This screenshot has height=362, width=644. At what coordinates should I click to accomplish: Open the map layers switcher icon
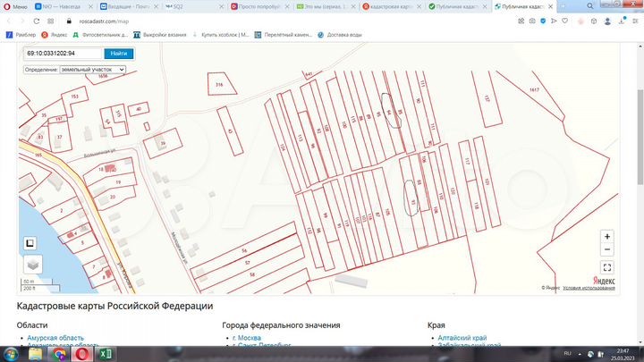click(x=33, y=265)
